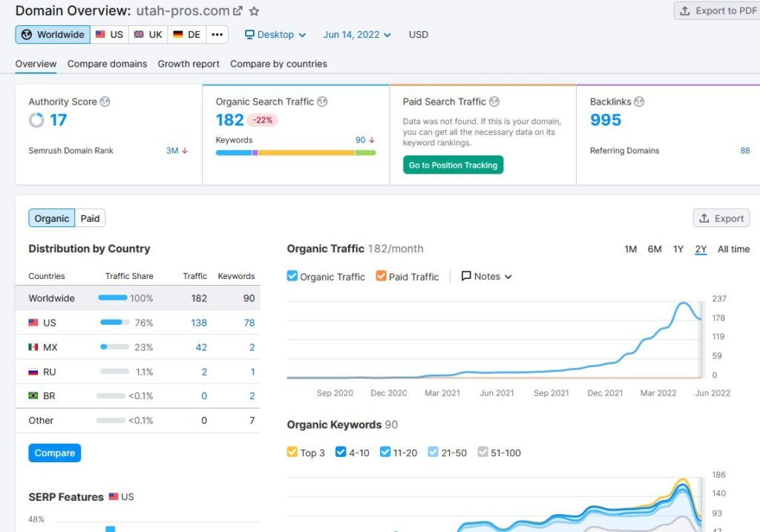Open the Compare domains tab
Screen dimensions: 760x532
107,64
